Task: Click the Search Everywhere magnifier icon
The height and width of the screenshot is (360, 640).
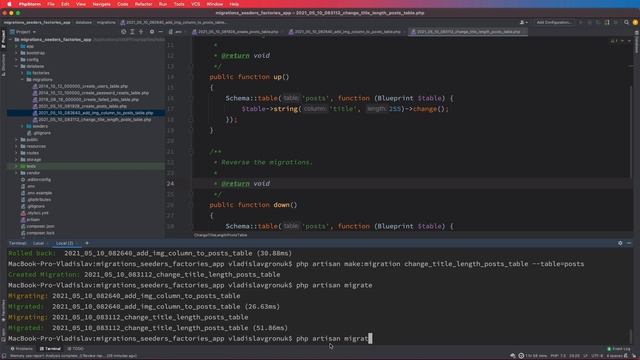Action: [x=626, y=22]
